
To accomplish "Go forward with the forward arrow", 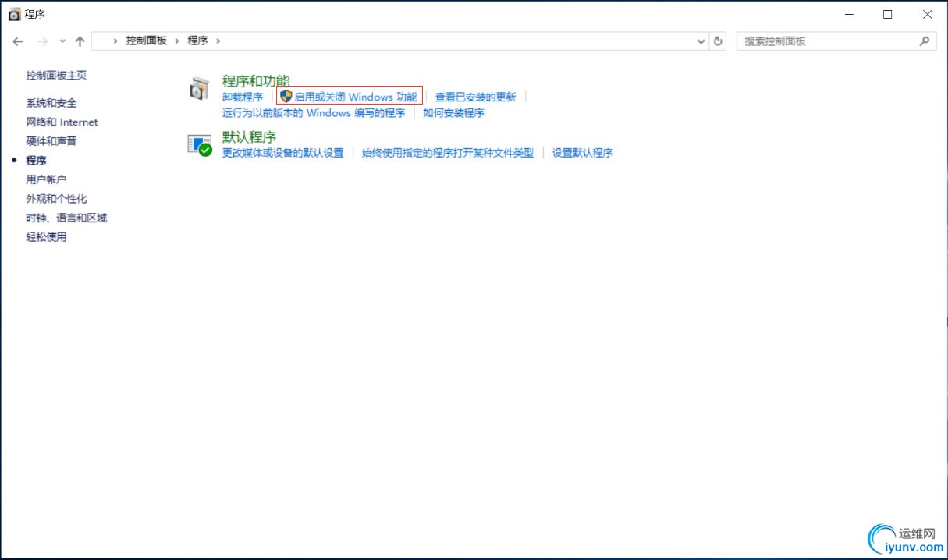I will (x=43, y=41).
